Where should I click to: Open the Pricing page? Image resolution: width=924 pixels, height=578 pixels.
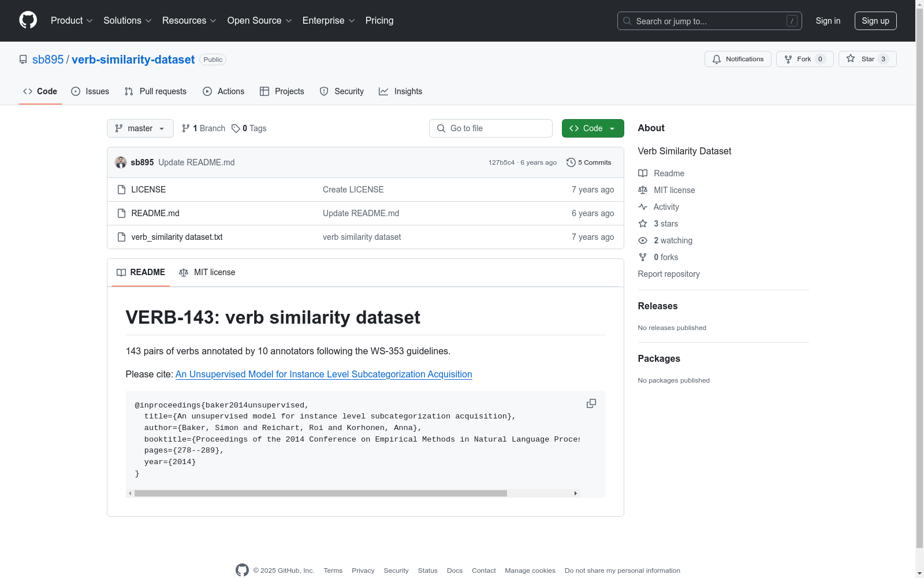click(x=379, y=21)
